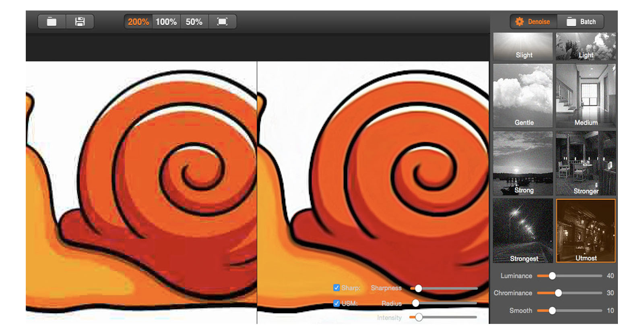This screenshot has width=644, height=334.
Task: Pick the Medium denoise preset
Action: 586,96
